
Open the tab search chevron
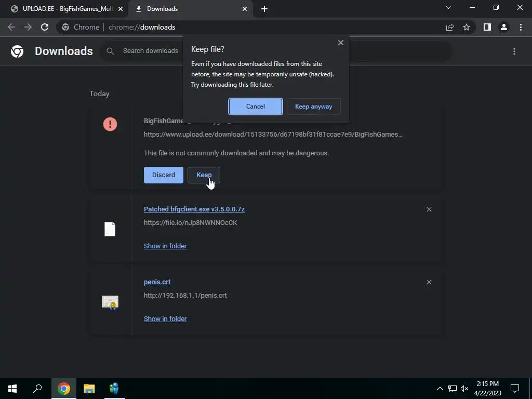tap(448, 7)
